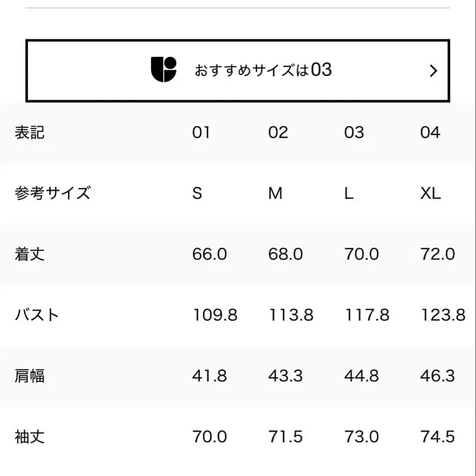
Task: Click the XL reference size label
Action: click(430, 193)
